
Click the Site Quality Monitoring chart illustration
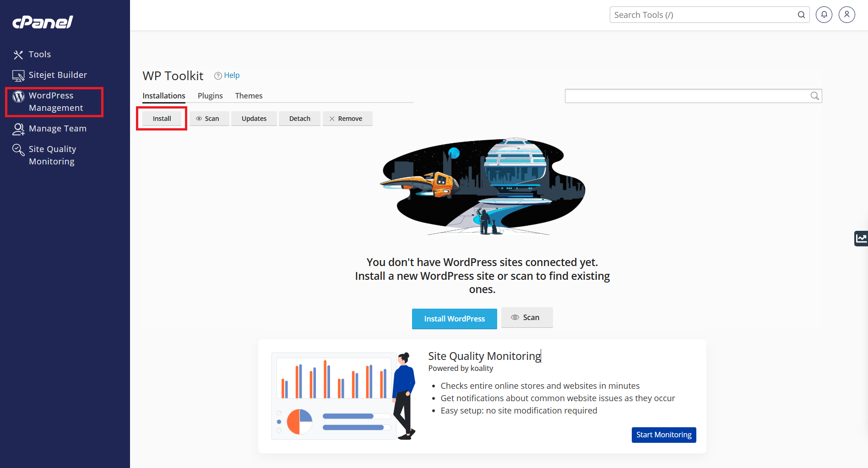click(343, 396)
